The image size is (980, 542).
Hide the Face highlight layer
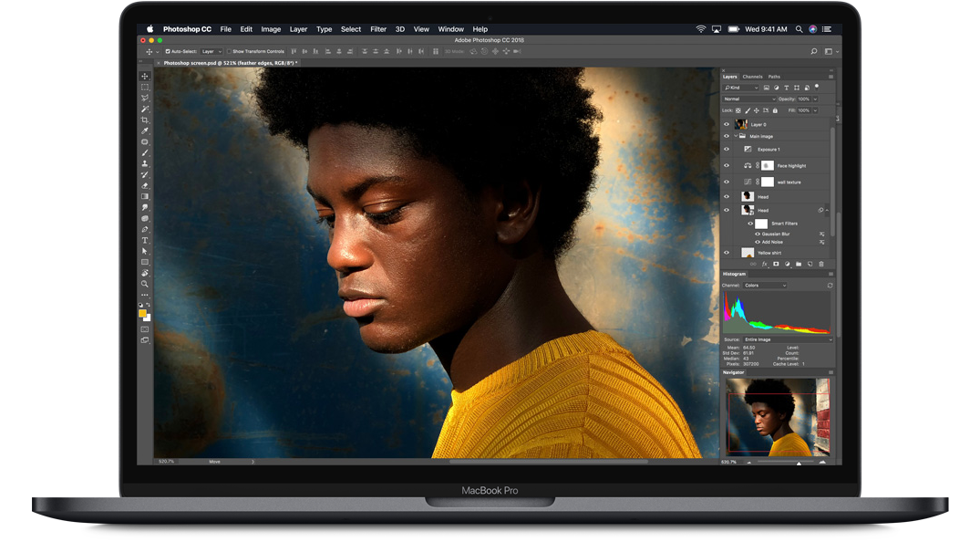(x=727, y=165)
